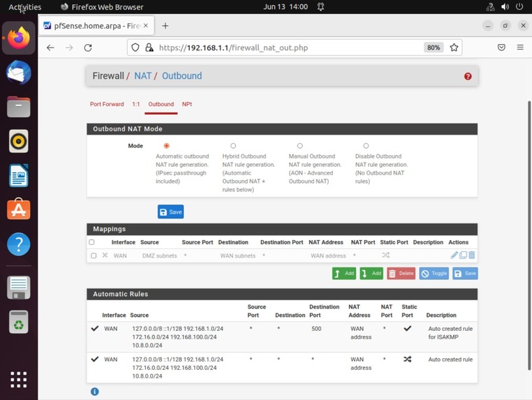This screenshot has height=400, width=532.
Task: Delete the DMZ subnets mapping trash icon
Action: [471, 255]
